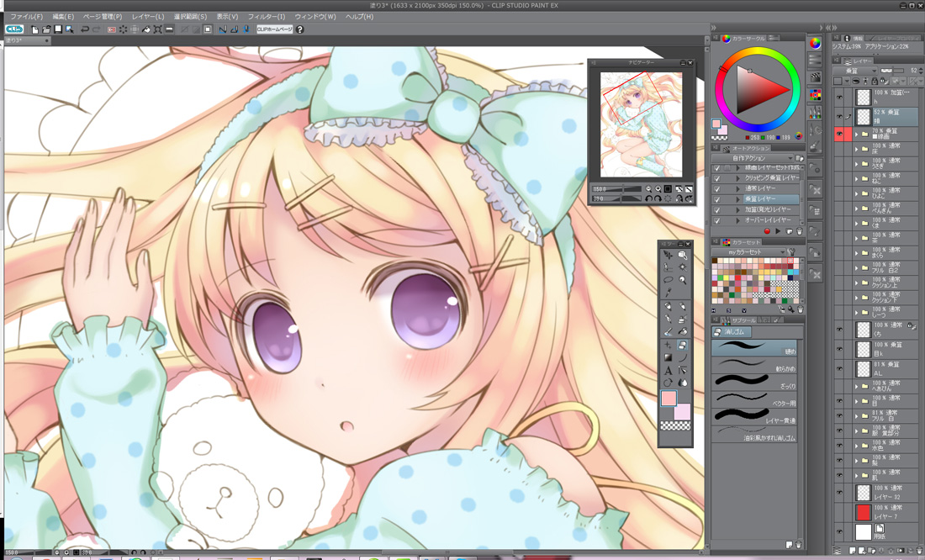Screen dimensions: 925x560
Task: Undo the last action
Action: pos(85,29)
